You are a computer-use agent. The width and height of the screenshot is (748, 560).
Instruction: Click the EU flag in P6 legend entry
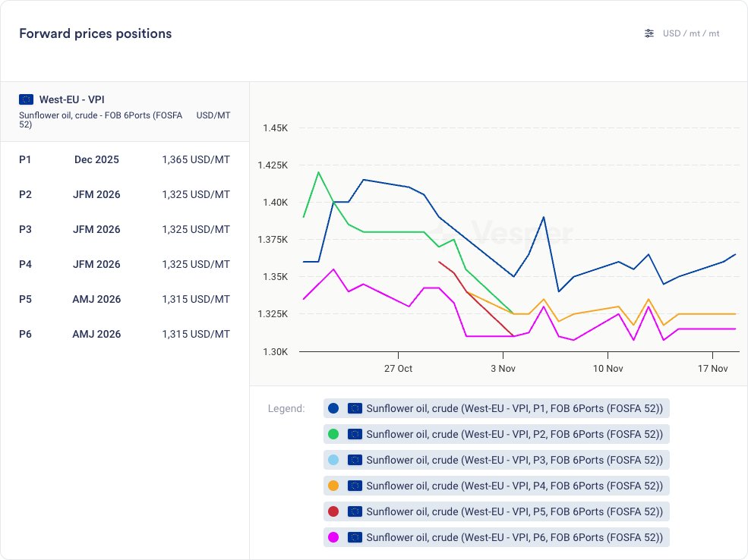point(354,537)
